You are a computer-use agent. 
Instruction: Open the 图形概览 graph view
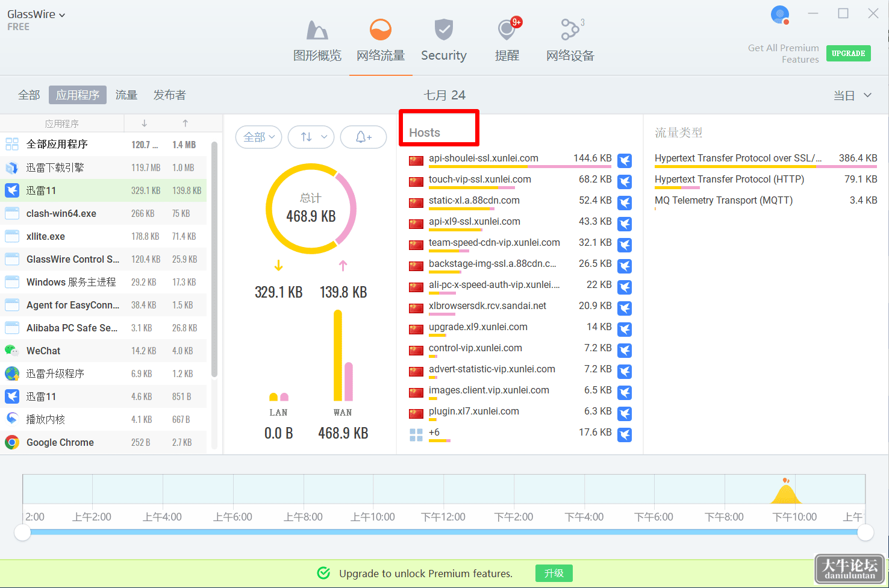(317, 41)
